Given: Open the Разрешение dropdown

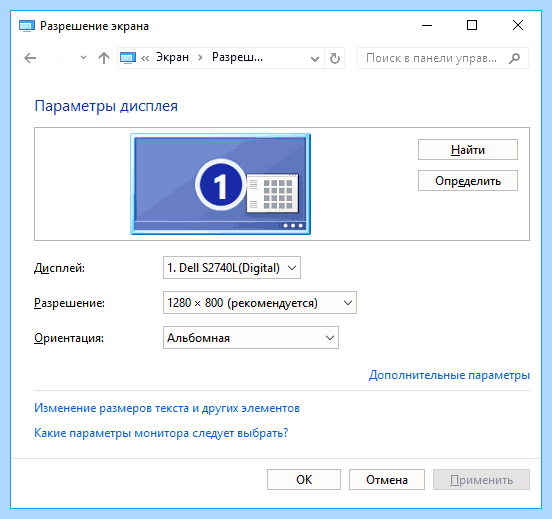Looking at the screenshot, I should coord(260,302).
